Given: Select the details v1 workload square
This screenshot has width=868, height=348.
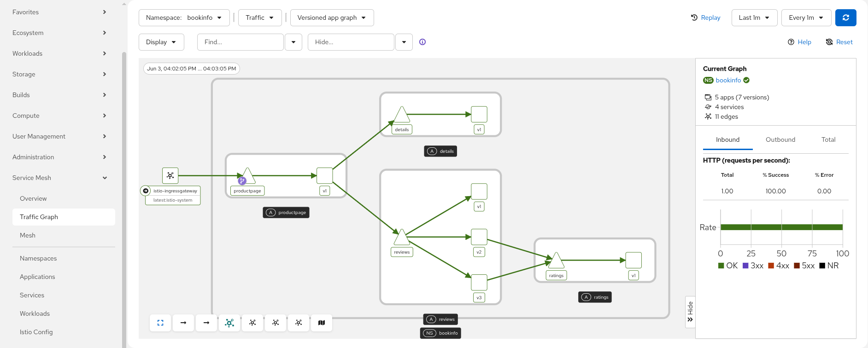Looking at the screenshot, I should pyautogui.click(x=479, y=114).
